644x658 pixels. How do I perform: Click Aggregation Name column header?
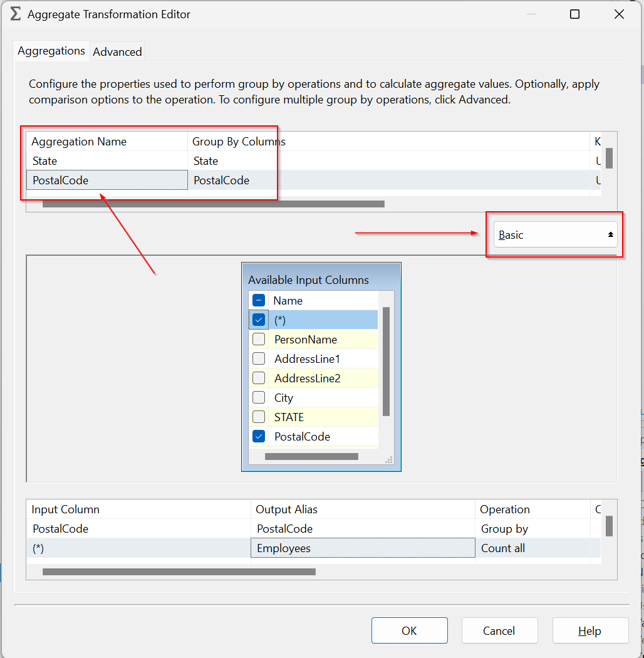(107, 142)
